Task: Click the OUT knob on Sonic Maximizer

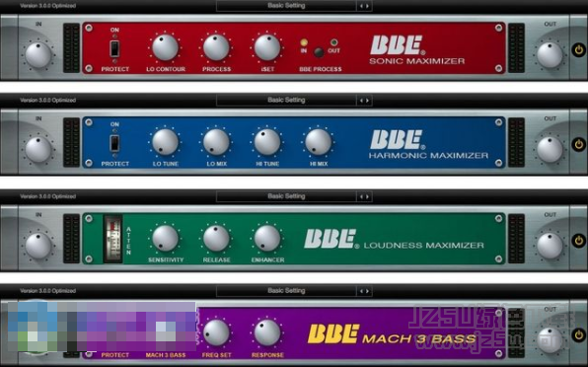Action: [x=550, y=55]
